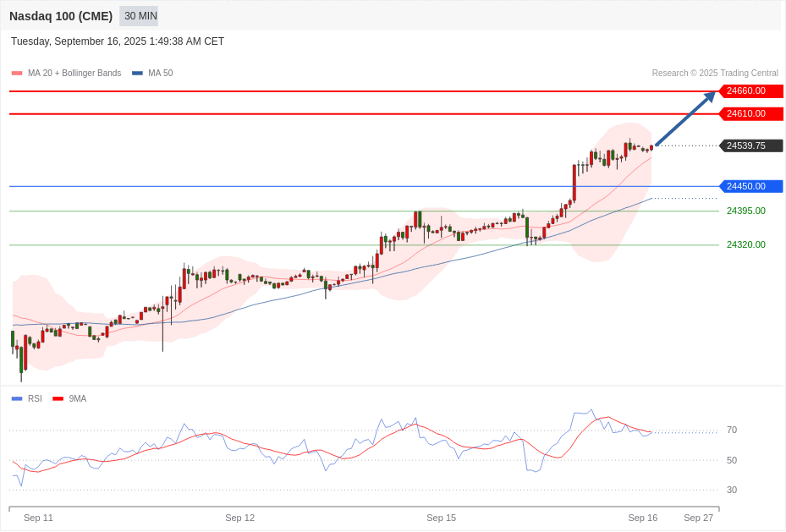Click the RSI legend color swatch
The image size is (786, 532).
(x=17, y=398)
